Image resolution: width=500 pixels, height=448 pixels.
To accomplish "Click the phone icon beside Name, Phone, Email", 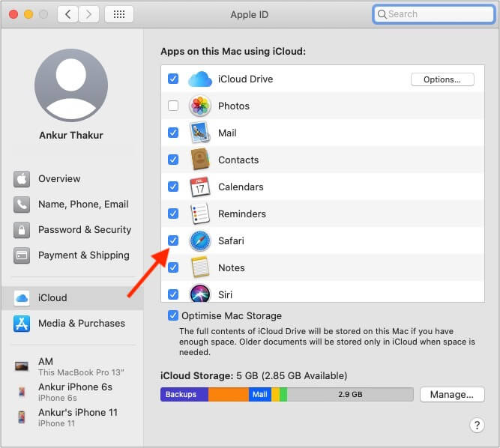I will click(22, 205).
